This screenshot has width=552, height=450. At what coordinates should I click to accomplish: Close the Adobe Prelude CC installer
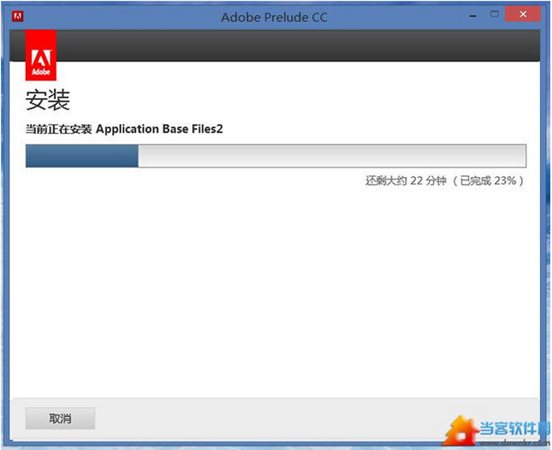(x=523, y=14)
